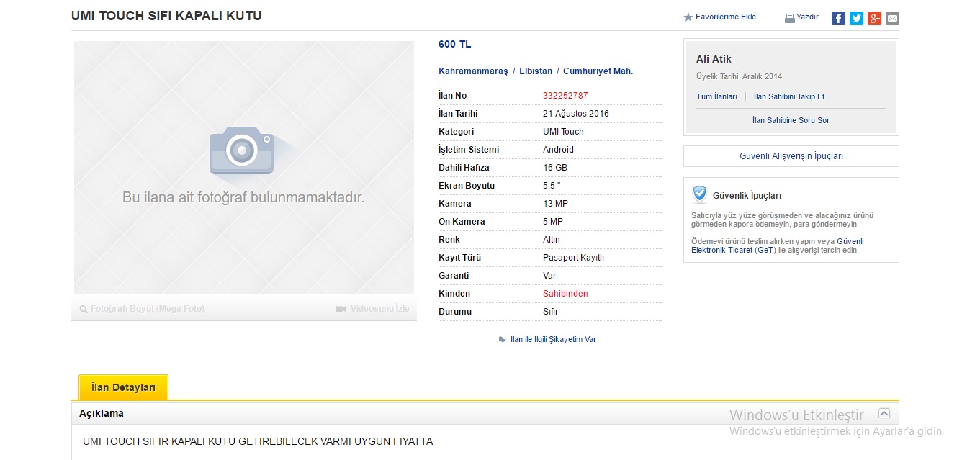Click İlan Sahibini Takip Et
Viewport: 980px width, 460px height.
tap(789, 96)
